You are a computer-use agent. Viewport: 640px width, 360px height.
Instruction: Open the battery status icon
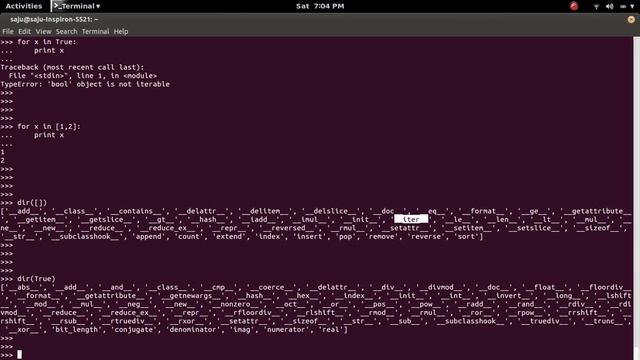(623, 7)
